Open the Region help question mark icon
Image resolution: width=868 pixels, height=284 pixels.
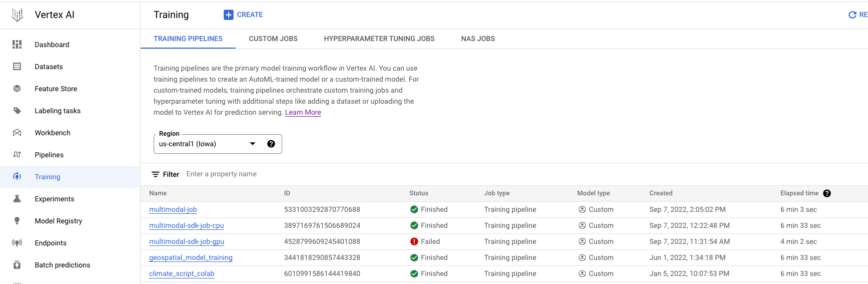click(x=271, y=144)
